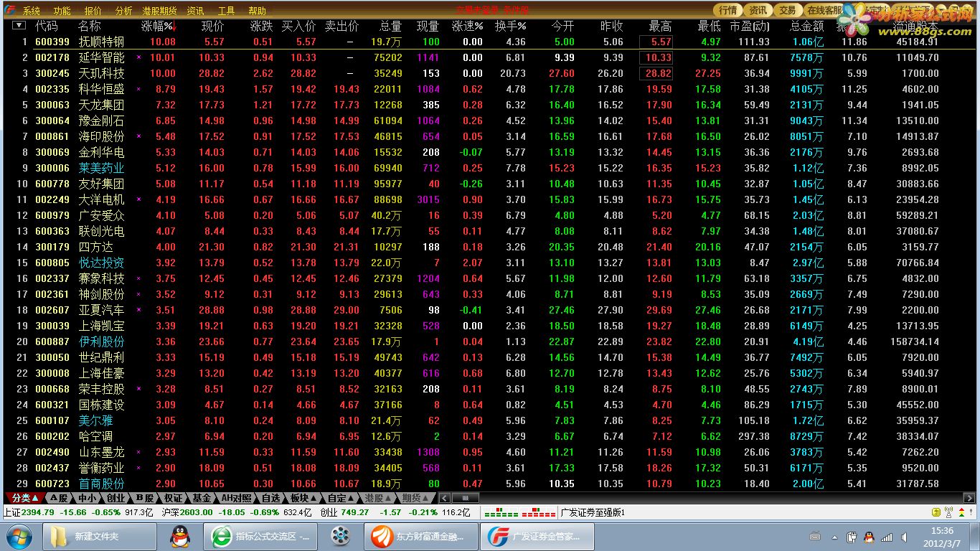Sort by the 现价 column header
Image resolution: width=980 pixels, height=551 pixels.
[x=212, y=26]
